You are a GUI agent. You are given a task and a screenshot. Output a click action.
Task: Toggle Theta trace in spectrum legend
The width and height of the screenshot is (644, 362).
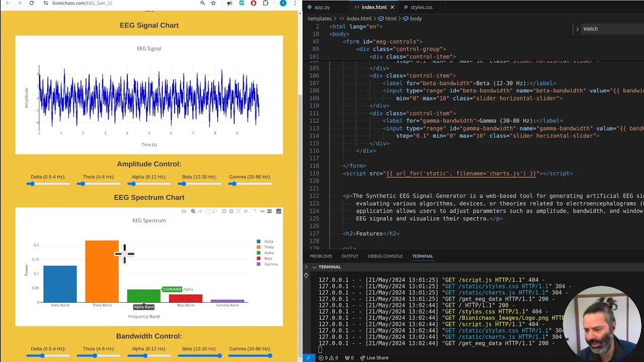265,247
